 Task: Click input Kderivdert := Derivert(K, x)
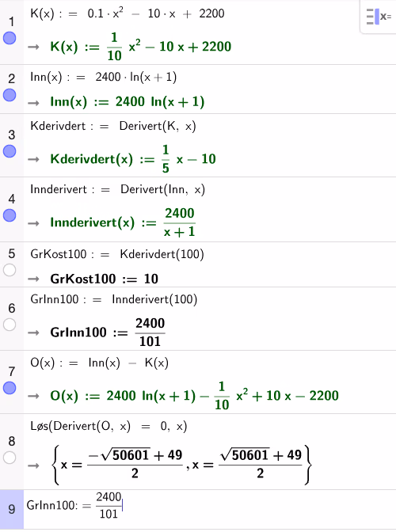113,126
